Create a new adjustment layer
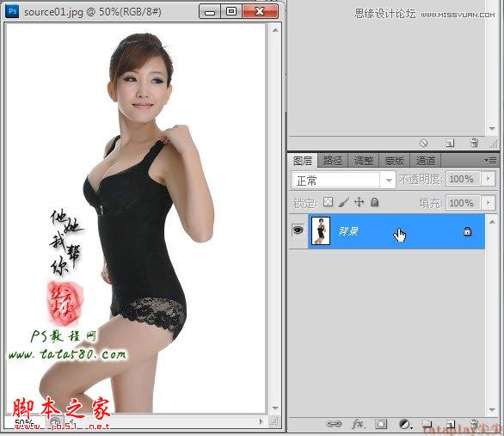Image resolution: width=504 pixels, height=436 pixels. tap(405, 425)
